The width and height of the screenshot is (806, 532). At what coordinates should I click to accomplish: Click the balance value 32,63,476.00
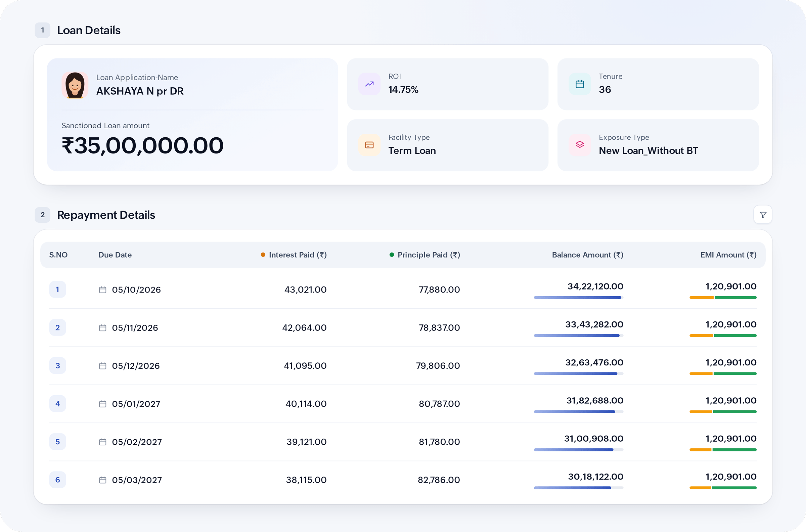click(594, 362)
